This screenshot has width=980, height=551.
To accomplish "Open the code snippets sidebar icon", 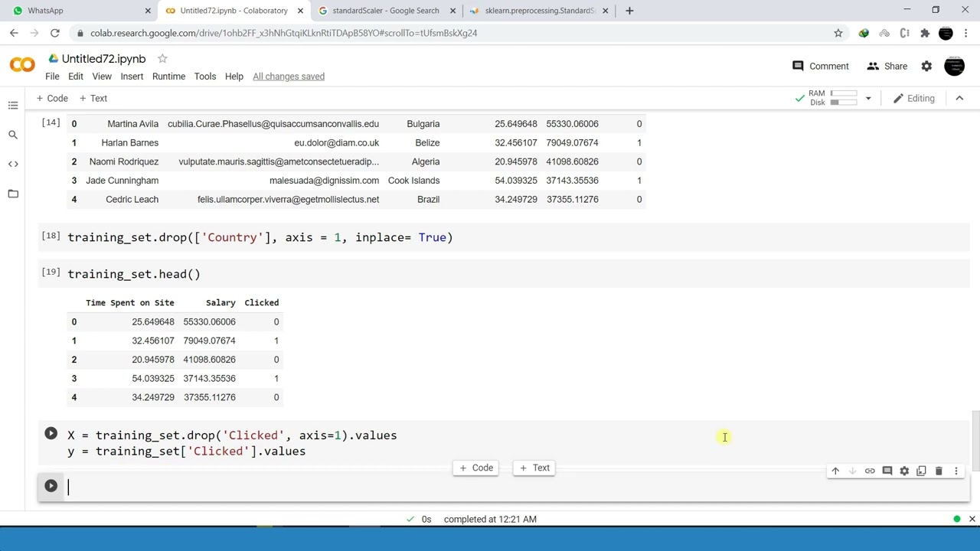I will tap(13, 164).
